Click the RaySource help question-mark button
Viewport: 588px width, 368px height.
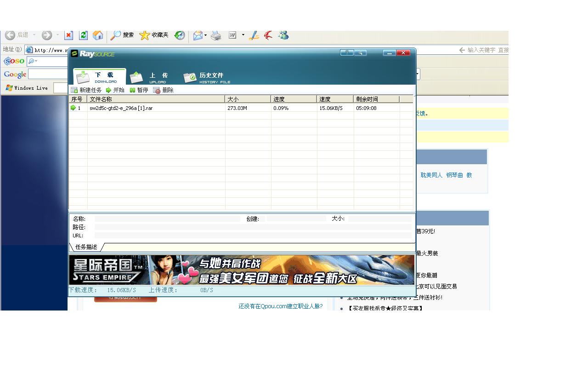click(346, 53)
